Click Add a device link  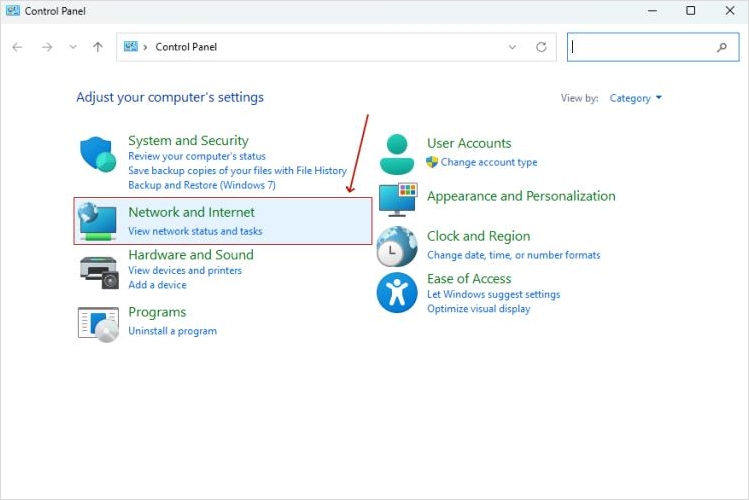click(x=157, y=285)
